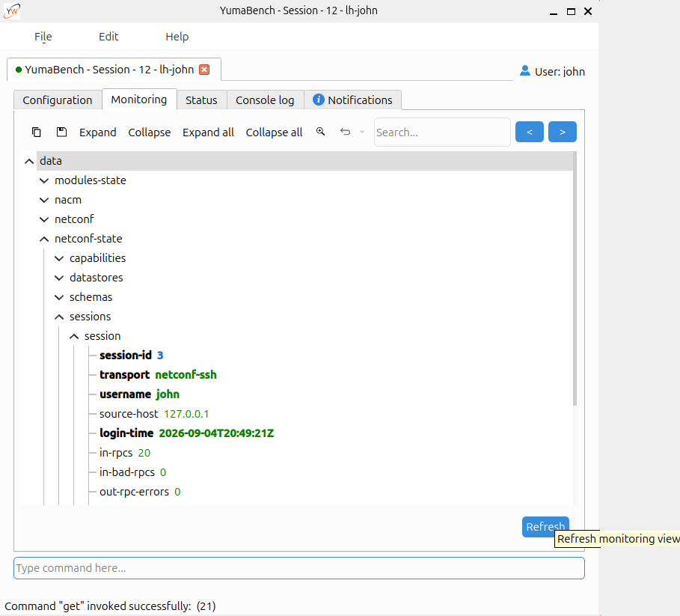Expand the datastores node
The height and width of the screenshot is (616, 680).
(x=59, y=278)
